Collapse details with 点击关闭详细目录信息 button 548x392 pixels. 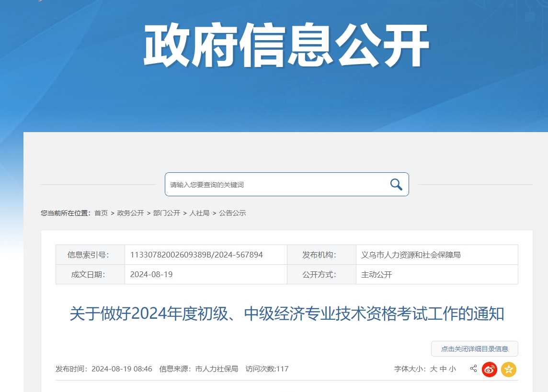pos(474,349)
